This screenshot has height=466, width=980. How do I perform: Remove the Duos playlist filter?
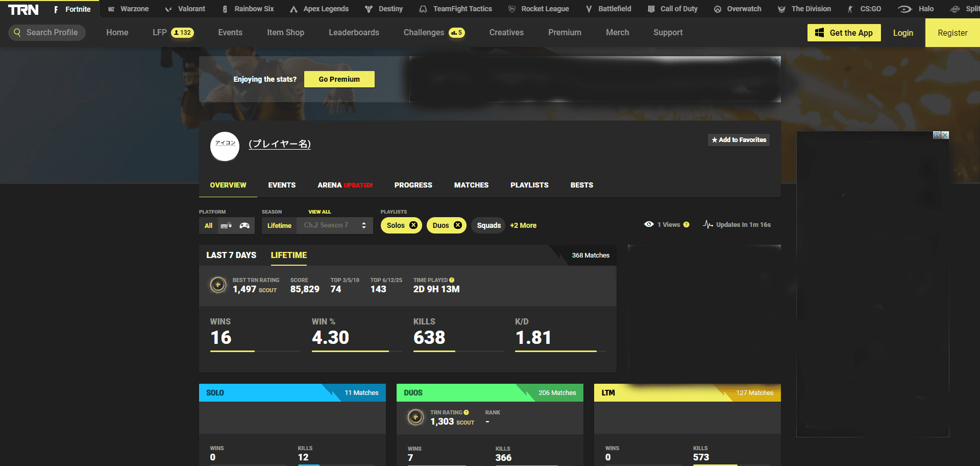[458, 225]
